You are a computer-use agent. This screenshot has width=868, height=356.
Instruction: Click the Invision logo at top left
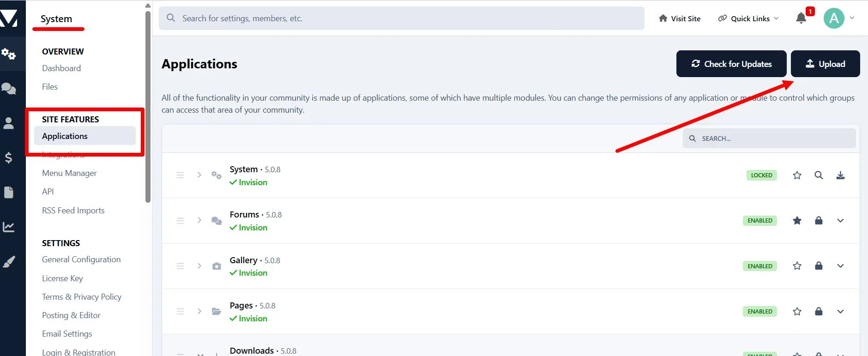pyautogui.click(x=9, y=18)
